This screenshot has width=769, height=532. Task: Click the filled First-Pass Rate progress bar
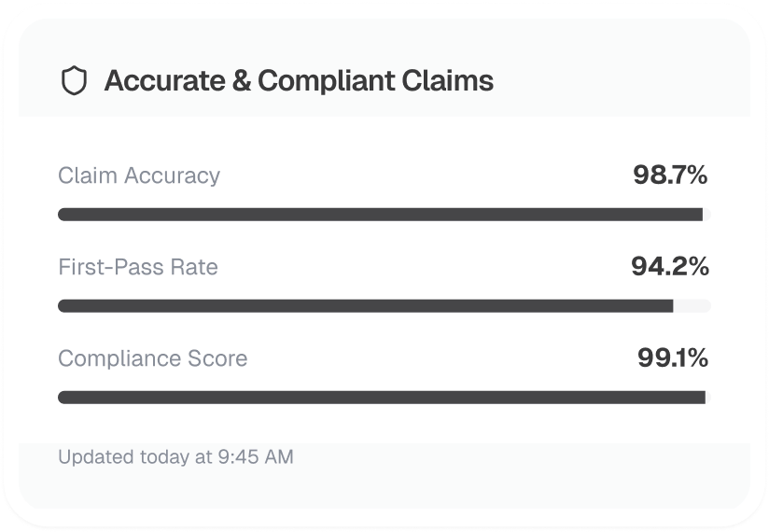tap(365, 306)
